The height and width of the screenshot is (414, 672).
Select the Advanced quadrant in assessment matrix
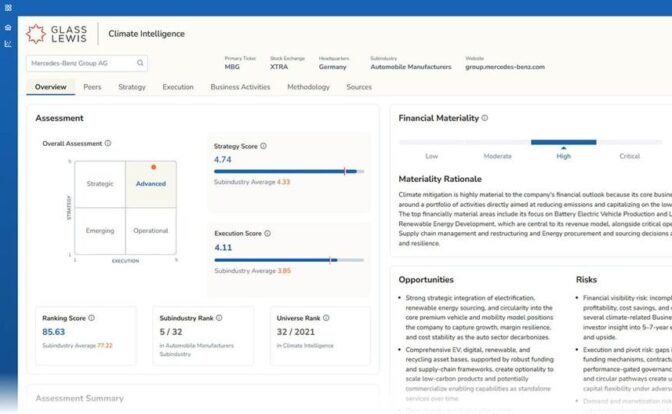(151, 184)
